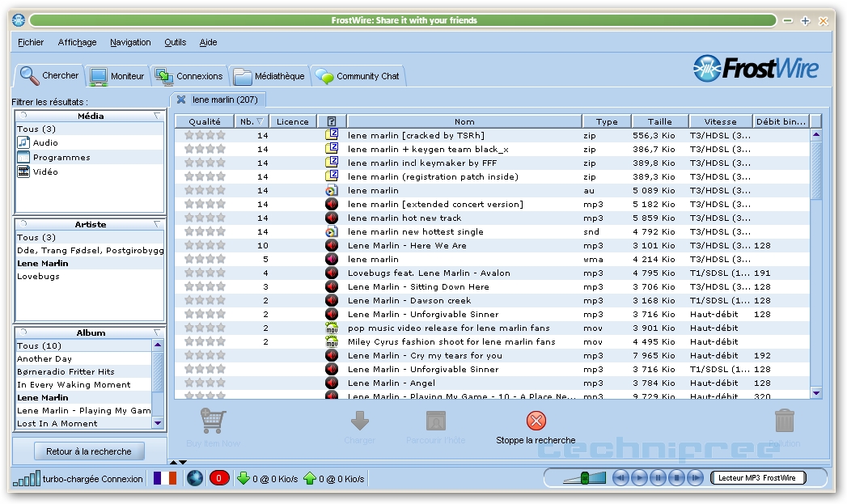Click the French flag language icon

click(165, 478)
